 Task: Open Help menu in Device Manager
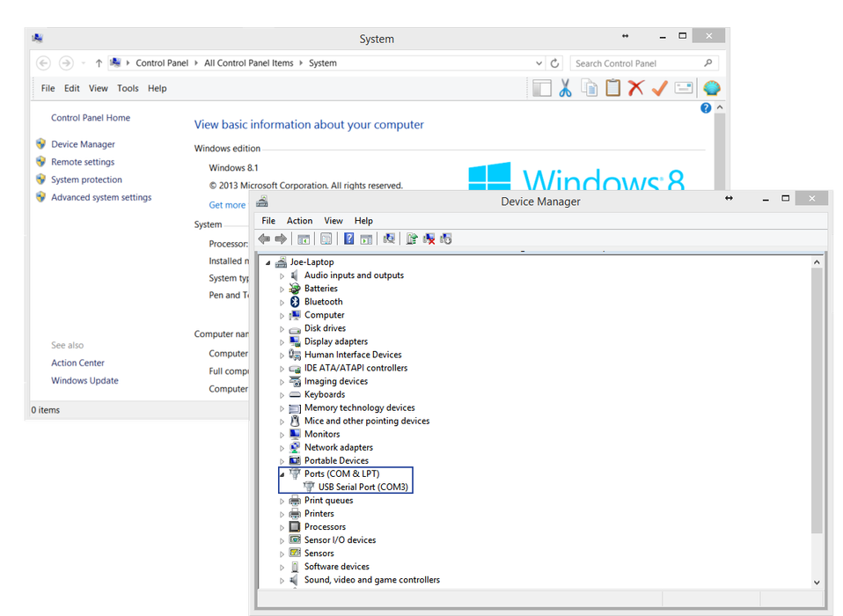coord(363,221)
